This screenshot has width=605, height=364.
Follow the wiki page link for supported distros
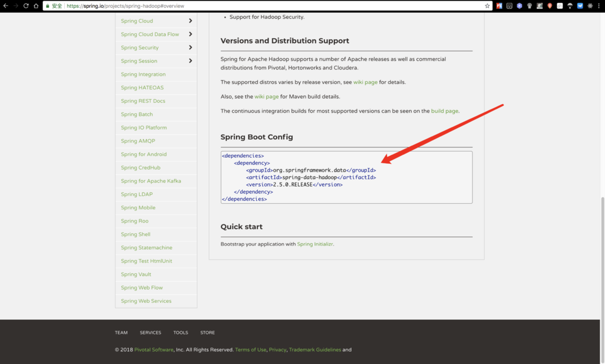coord(365,82)
